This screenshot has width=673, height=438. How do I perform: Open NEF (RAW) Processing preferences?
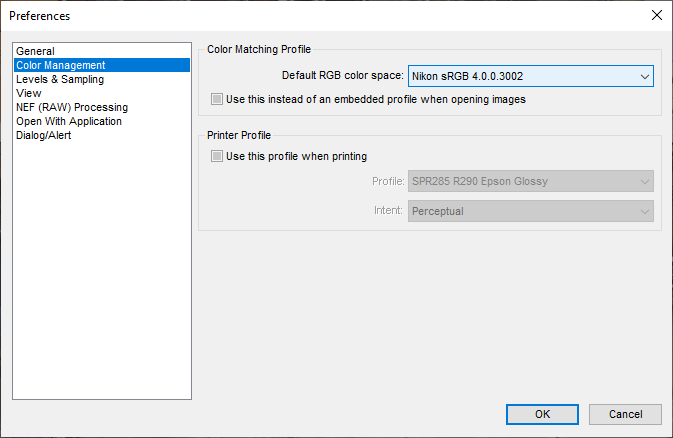[x=102, y=107]
